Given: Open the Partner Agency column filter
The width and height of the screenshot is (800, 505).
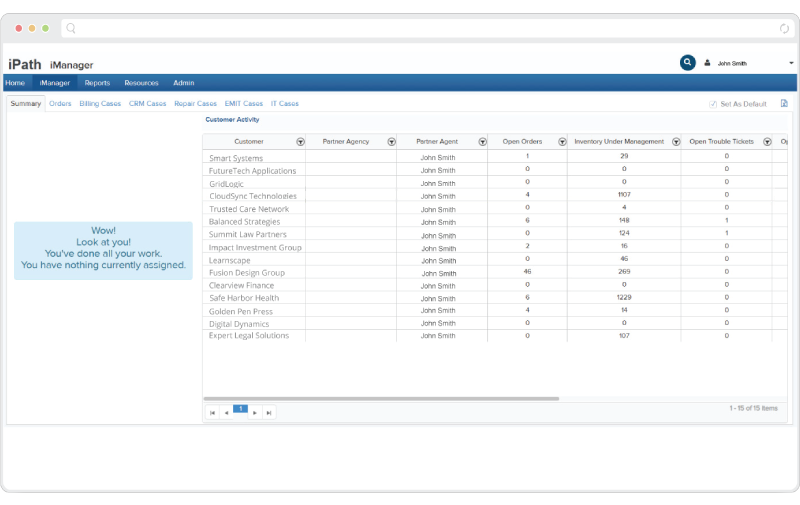Looking at the screenshot, I should click(391, 142).
